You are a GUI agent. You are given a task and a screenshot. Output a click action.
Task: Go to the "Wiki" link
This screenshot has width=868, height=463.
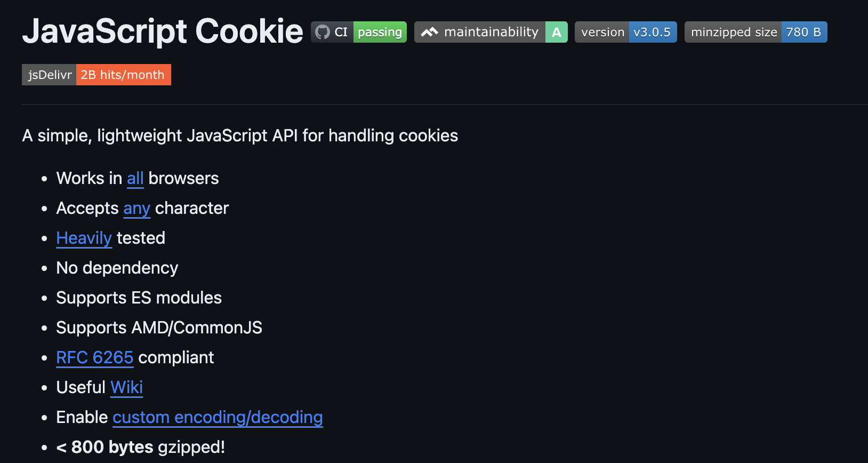tap(126, 387)
